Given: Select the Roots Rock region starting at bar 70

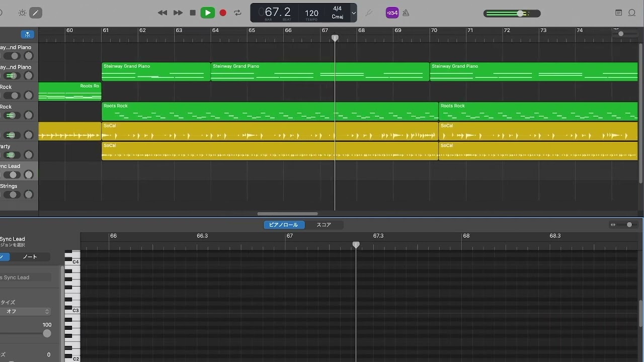Looking at the screenshot, I should click(x=538, y=111).
